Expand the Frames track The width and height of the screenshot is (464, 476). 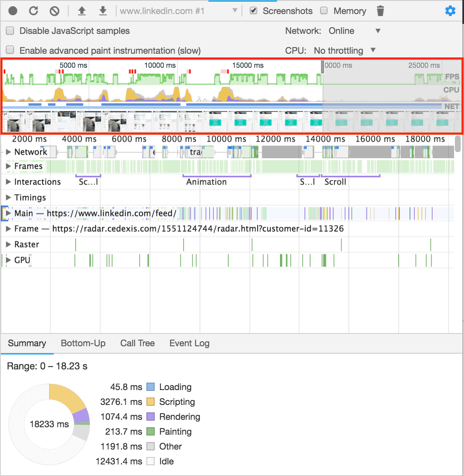[8, 166]
